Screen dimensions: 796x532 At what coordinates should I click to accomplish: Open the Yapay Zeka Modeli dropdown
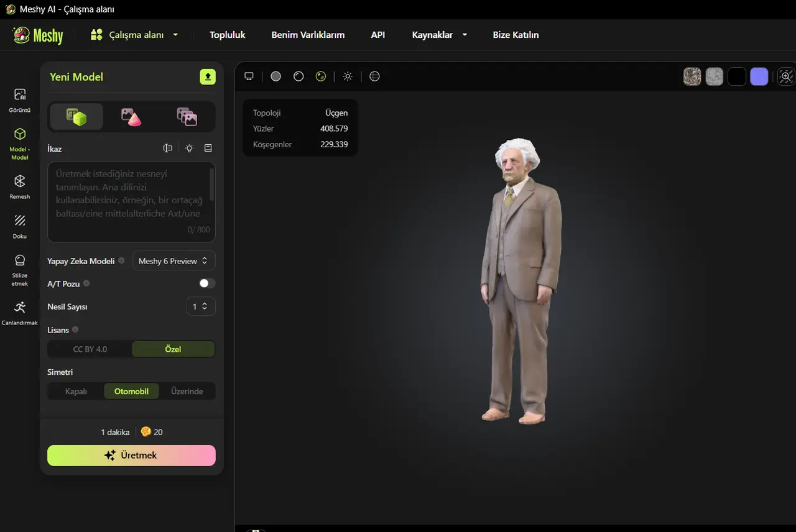pyautogui.click(x=174, y=260)
